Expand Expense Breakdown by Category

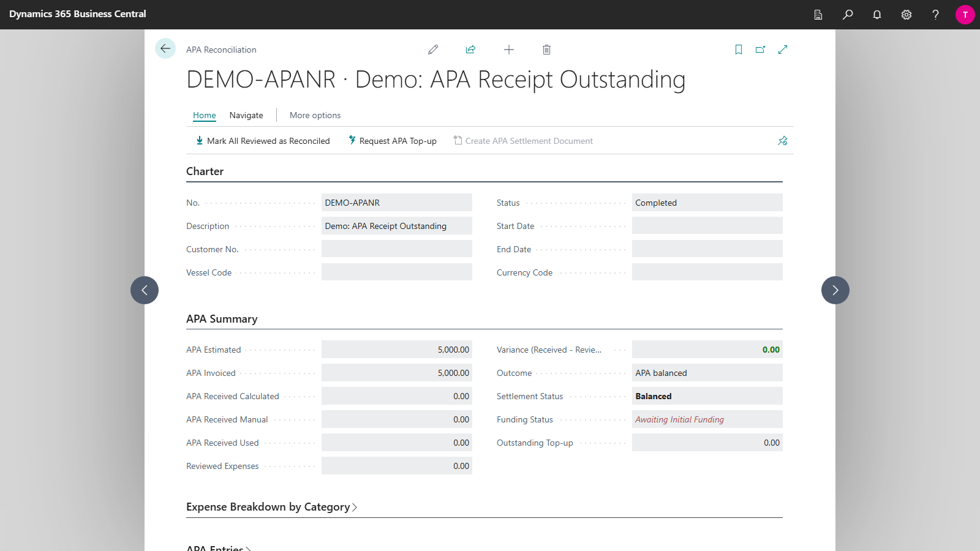coord(271,507)
